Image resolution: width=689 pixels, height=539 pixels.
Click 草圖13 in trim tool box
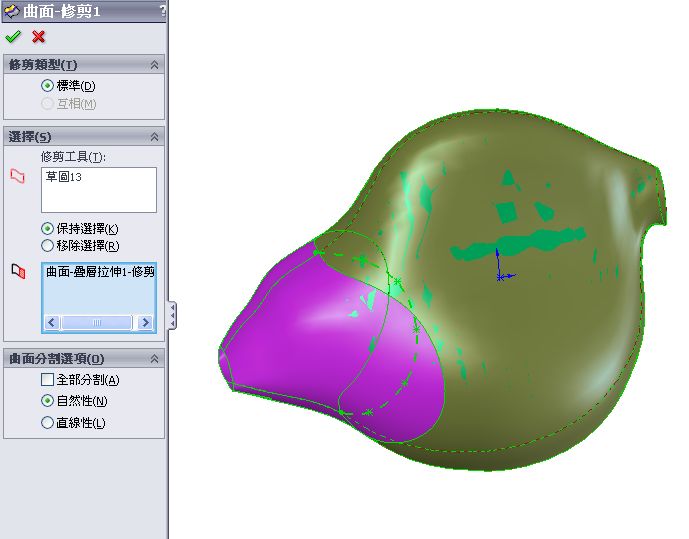tap(64, 177)
